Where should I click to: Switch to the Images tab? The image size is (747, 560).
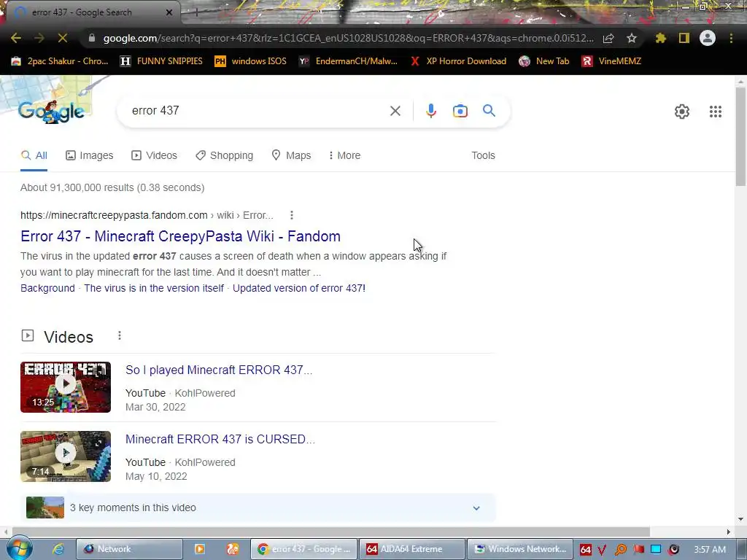pos(90,155)
